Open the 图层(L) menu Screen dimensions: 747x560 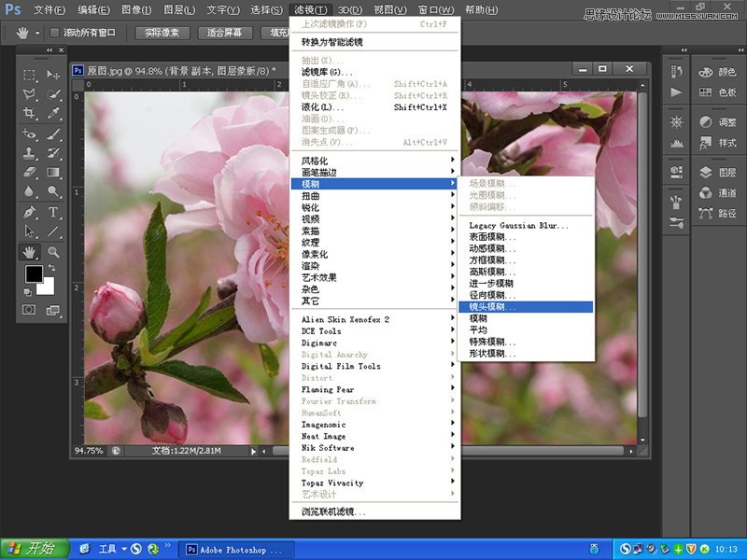(x=179, y=9)
